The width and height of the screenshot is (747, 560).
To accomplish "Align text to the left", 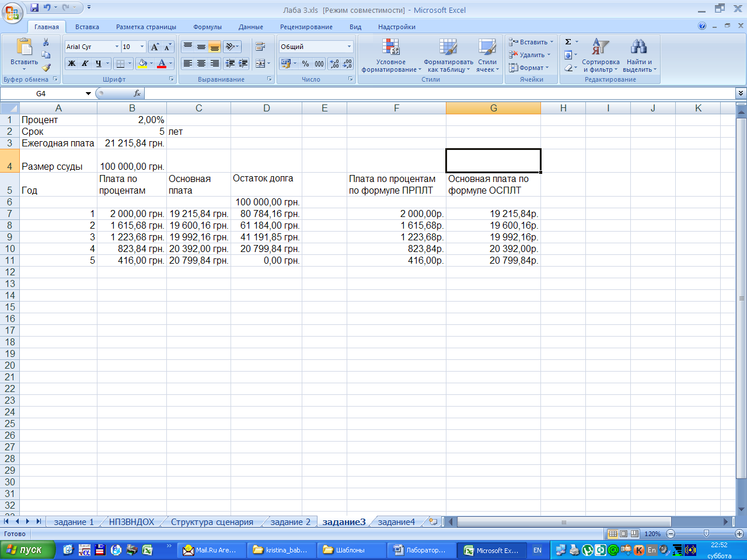I will 188,63.
